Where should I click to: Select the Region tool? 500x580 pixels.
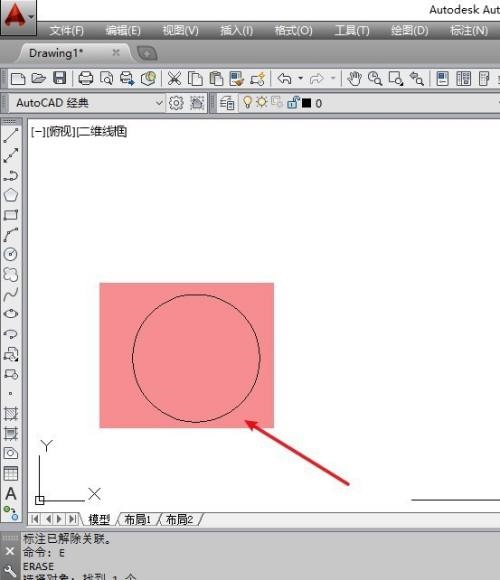point(11,453)
